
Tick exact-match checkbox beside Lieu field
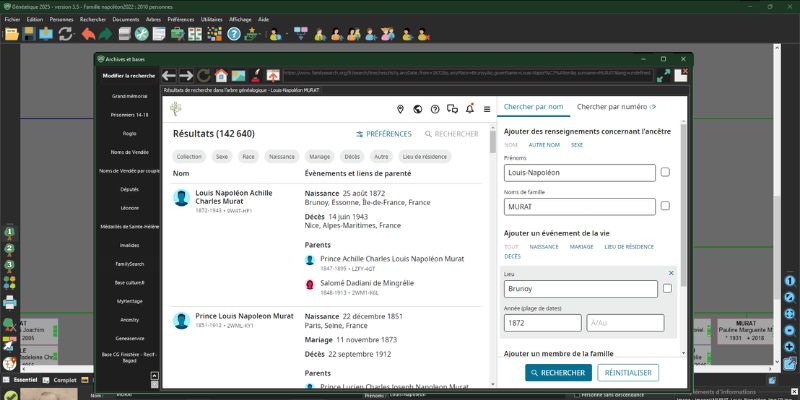(667, 289)
